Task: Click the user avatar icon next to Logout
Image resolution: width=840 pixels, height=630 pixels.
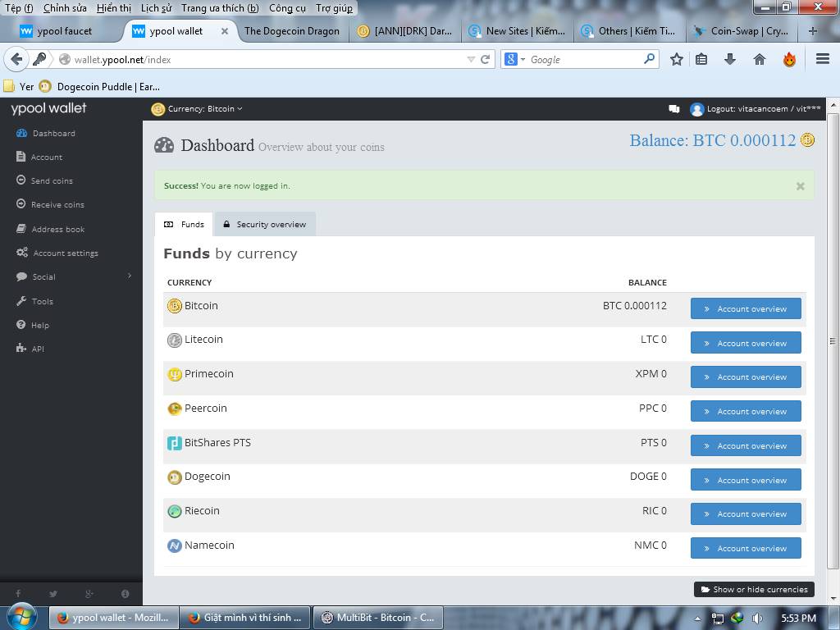Action: coord(696,109)
